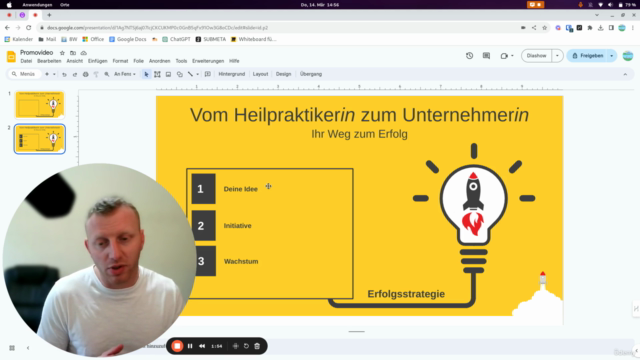The width and height of the screenshot is (640, 360).
Task: Open the Einfügen menu
Action: click(98, 61)
